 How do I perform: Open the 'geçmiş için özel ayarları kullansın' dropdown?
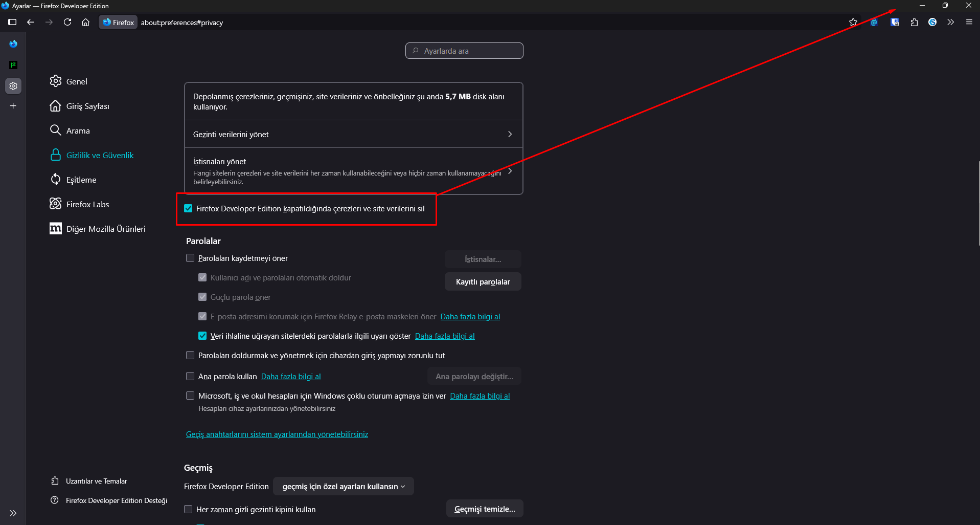point(343,487)
